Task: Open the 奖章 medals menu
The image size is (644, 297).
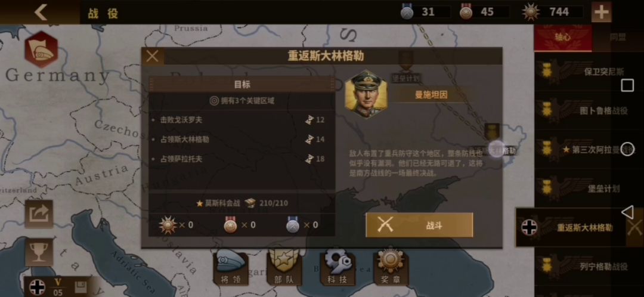Action: 391,268
